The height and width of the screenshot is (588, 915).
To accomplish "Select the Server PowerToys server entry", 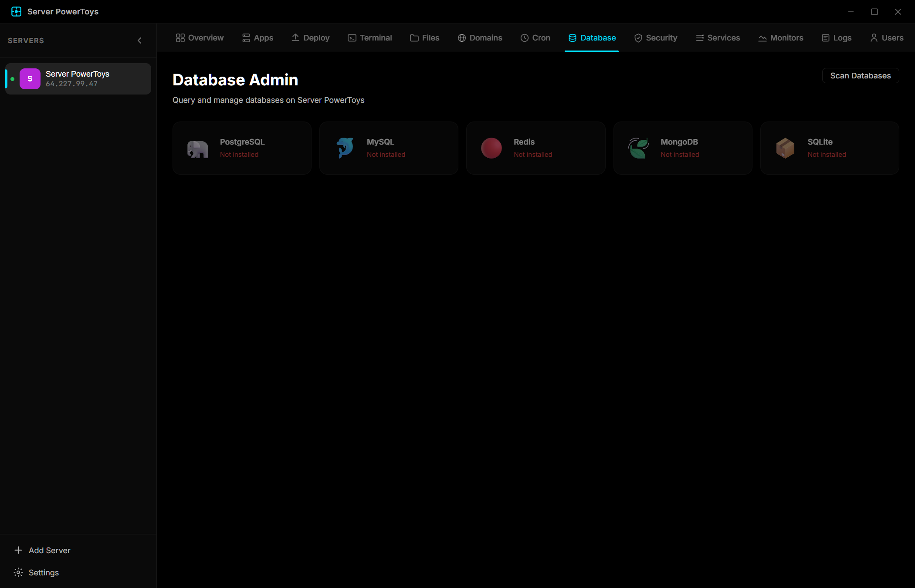I will click(78, 79).
